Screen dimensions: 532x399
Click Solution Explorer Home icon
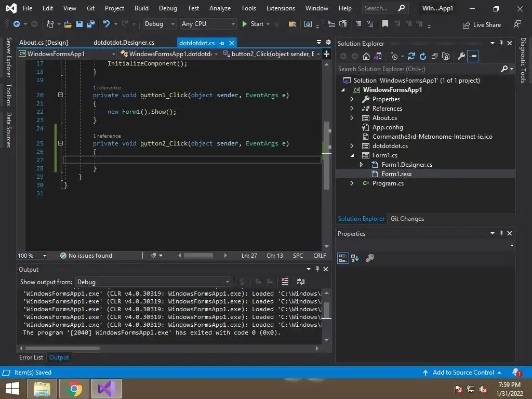[x=366, y=56]
